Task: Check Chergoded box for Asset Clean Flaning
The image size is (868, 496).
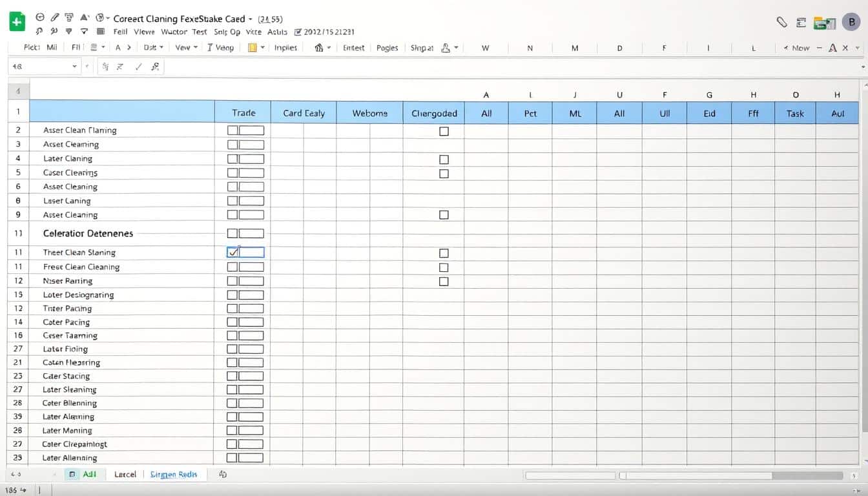Action: tap(444, 131)
